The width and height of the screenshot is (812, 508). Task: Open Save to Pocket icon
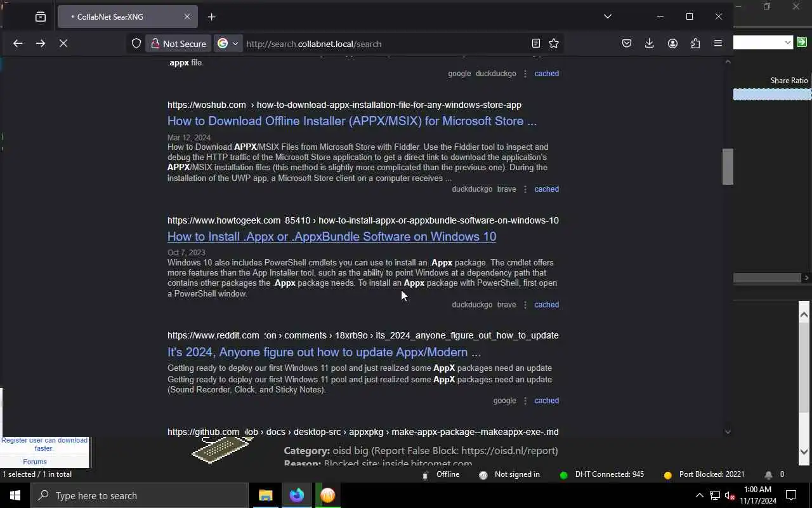pos(627,44)
